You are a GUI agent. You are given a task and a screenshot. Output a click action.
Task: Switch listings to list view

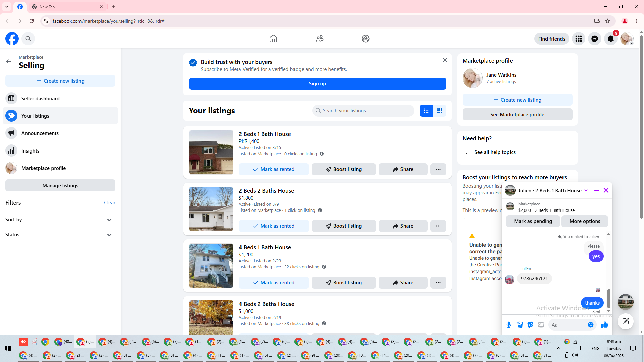click(426, 111)
